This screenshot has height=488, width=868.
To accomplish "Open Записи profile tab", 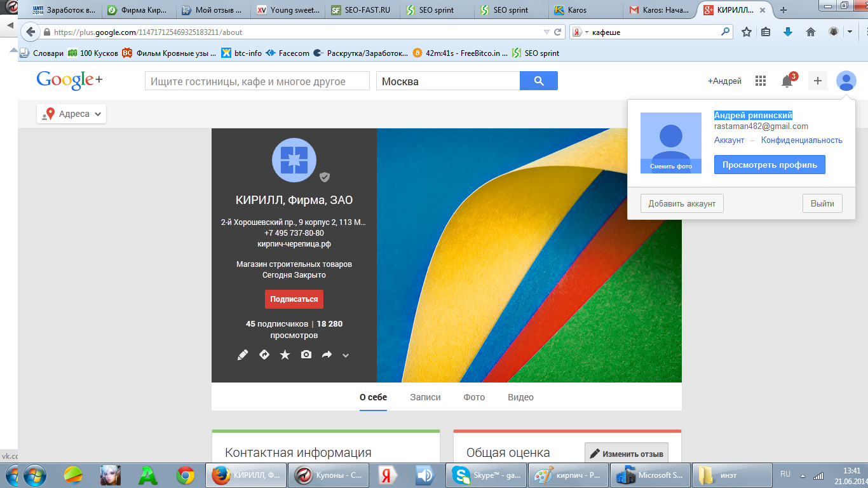I will [425, 397].
